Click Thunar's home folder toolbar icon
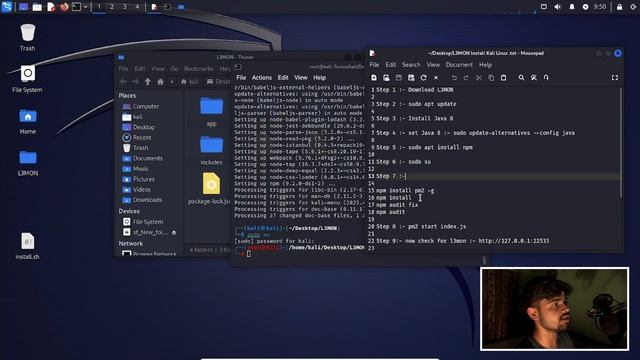Viewport: 640px width, 360px height. coord(160,82)
